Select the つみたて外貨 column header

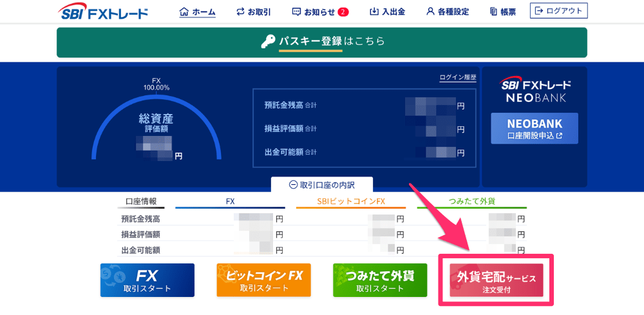[x=471, y=202]
